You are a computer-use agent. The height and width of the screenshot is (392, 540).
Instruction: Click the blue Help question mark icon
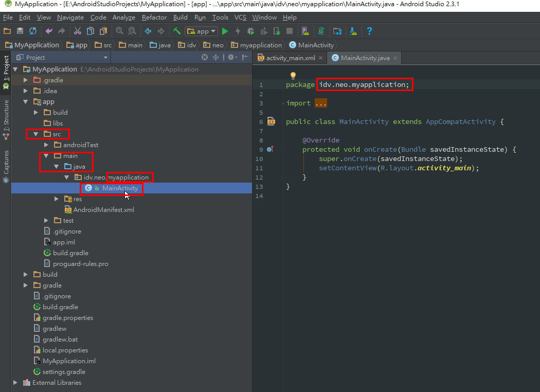369,31
